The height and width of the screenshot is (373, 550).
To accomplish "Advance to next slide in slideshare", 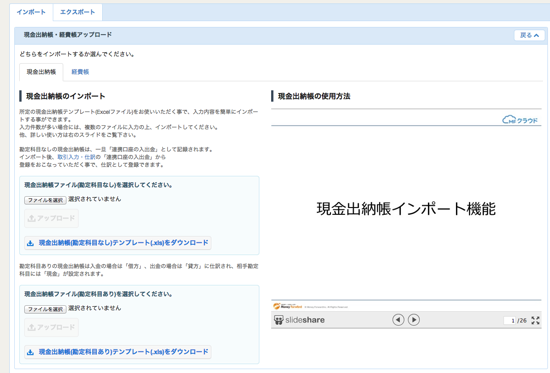I will click(x=414, y=320).
